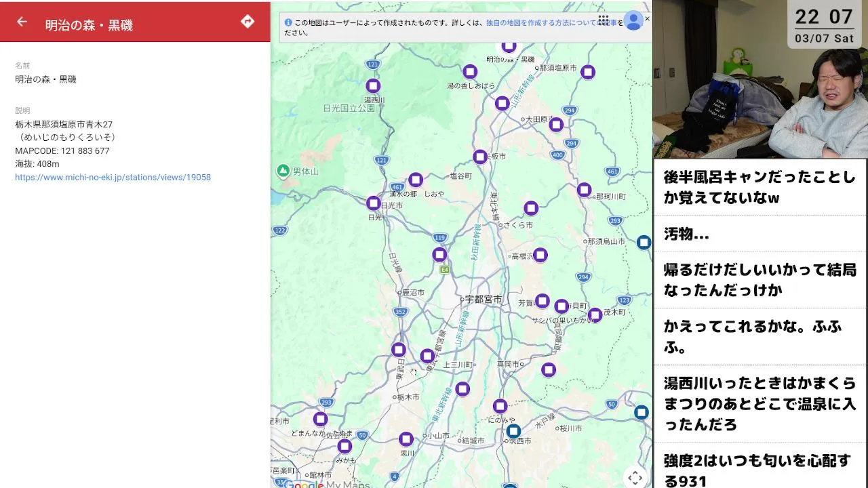Go back using the header arrow
This screenshot has width=868, height=488.
coord(22,22)
